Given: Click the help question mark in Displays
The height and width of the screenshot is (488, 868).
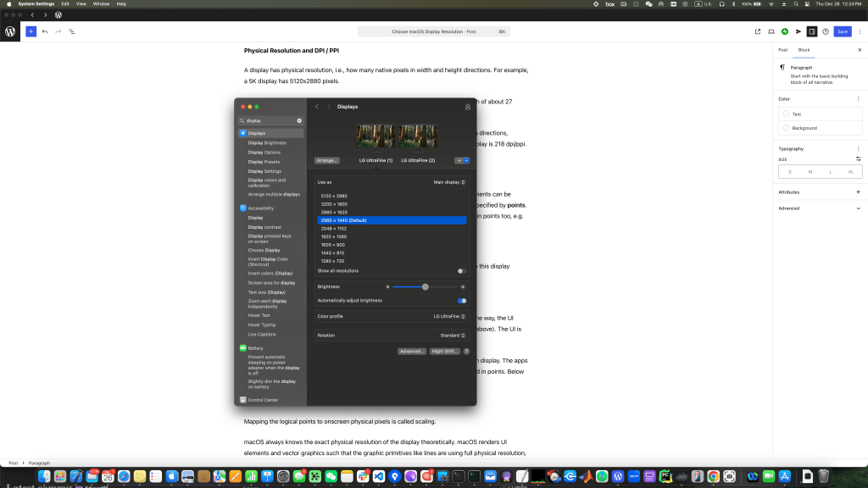Looking at the screenshot, I should click(466, 351).
